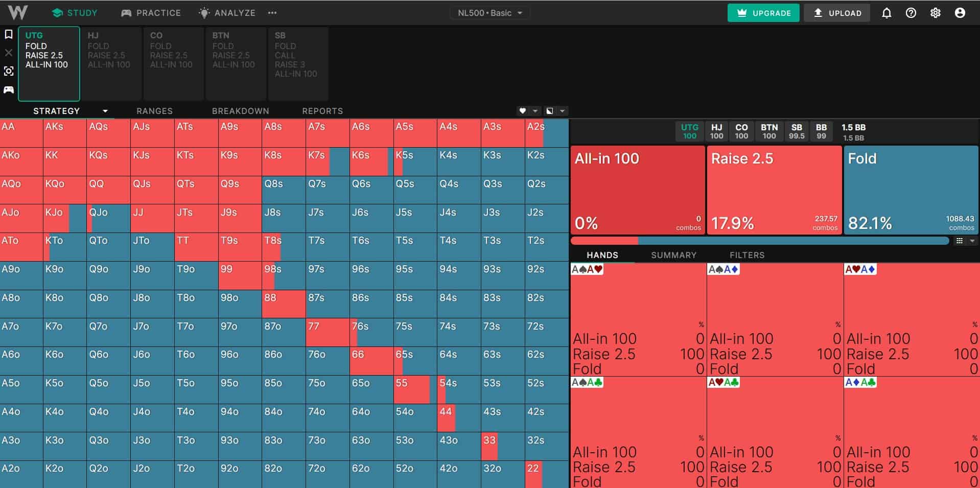This screenshot has height=488, width=980.
Task: Expand the Strategy tab dropdown arrow
Action: [105, 111]
